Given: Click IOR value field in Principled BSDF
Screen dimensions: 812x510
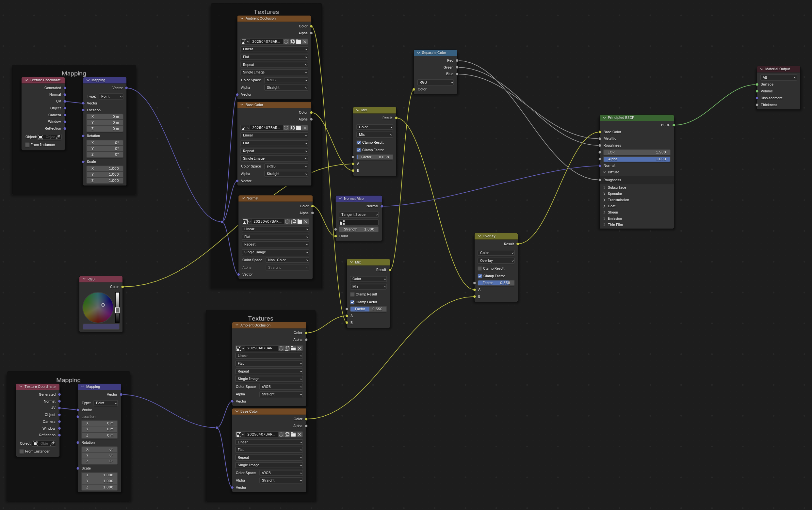Looking at the screenshot, I should [x=636, y=152].
